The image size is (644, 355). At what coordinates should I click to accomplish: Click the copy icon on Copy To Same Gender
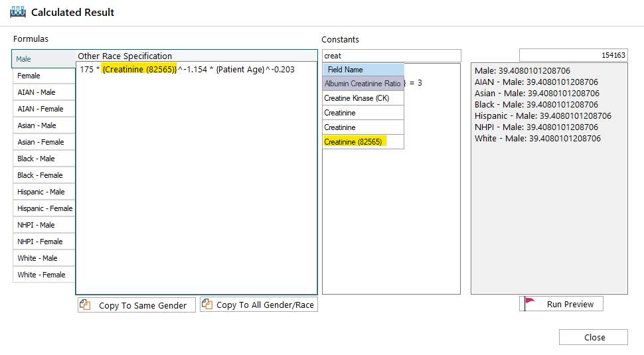(x=85, y=305)
